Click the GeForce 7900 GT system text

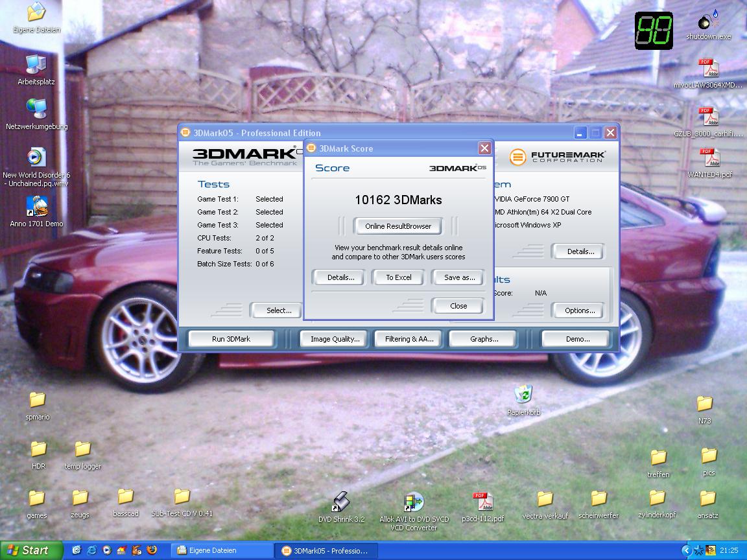[x=532, y=199]
